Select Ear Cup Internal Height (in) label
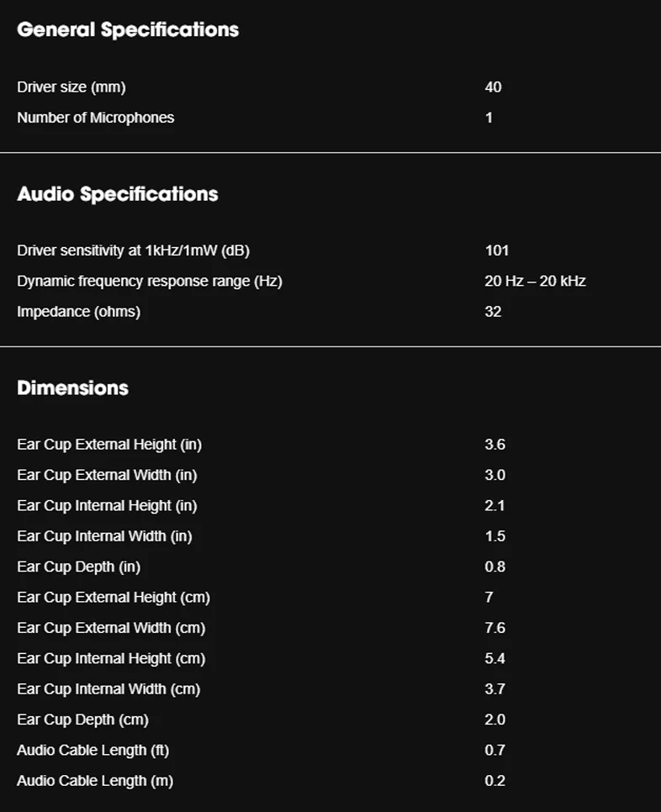Viewport: 661px width, 812px height. click(108, 505)
